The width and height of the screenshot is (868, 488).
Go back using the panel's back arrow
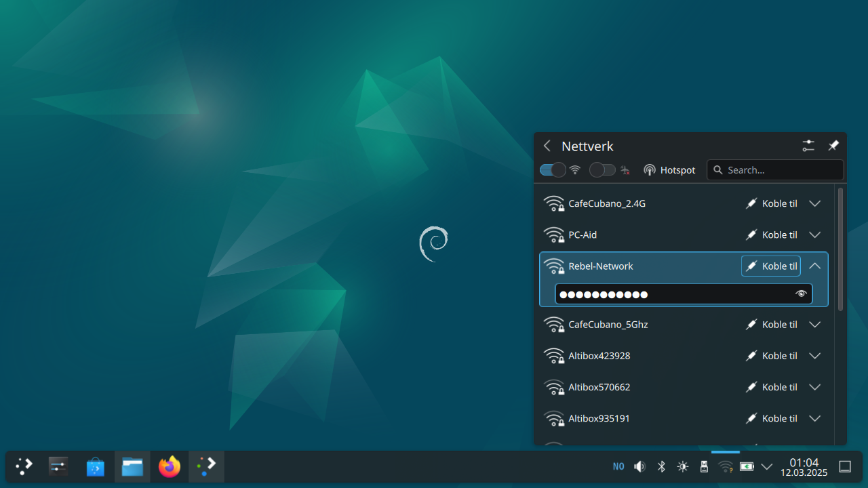[x=547, y=146]
